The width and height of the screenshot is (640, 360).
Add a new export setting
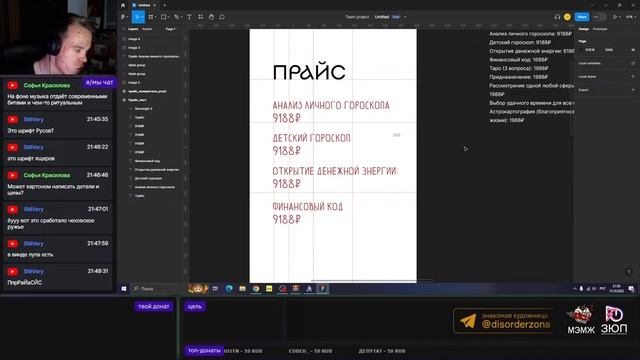[x=633, y=90]
